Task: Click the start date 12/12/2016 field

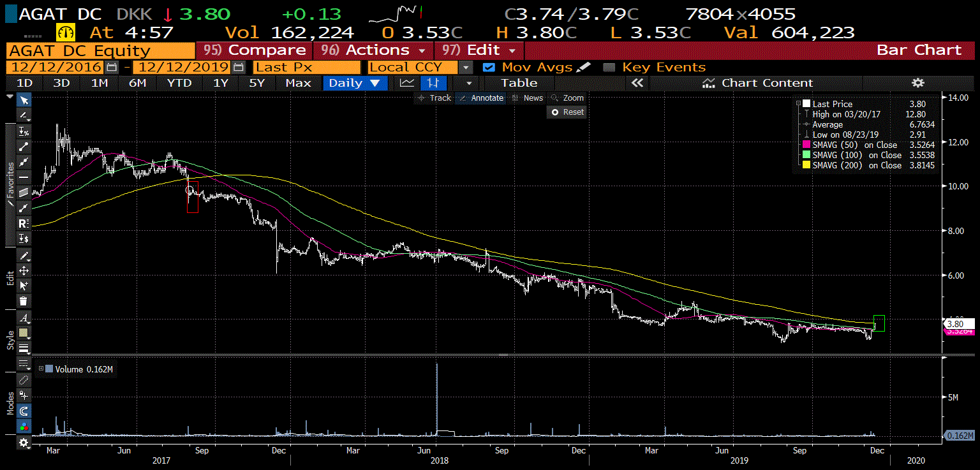Action: 56,67
